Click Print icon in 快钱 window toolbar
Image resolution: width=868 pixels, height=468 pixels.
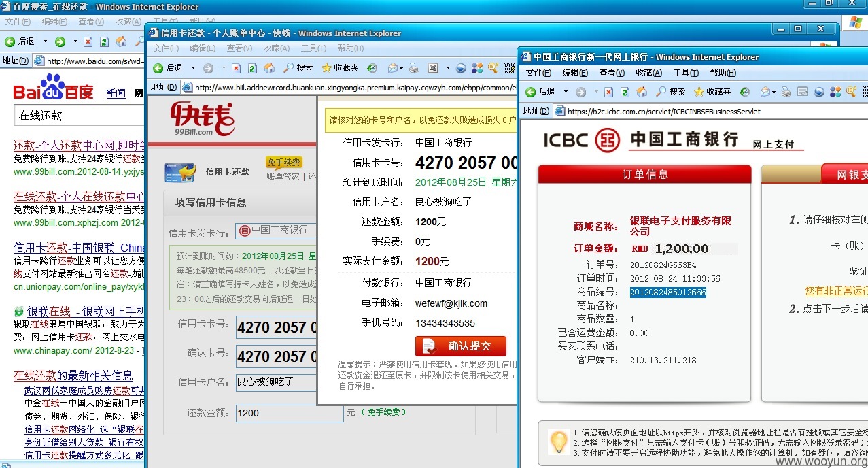coord(413,68)
